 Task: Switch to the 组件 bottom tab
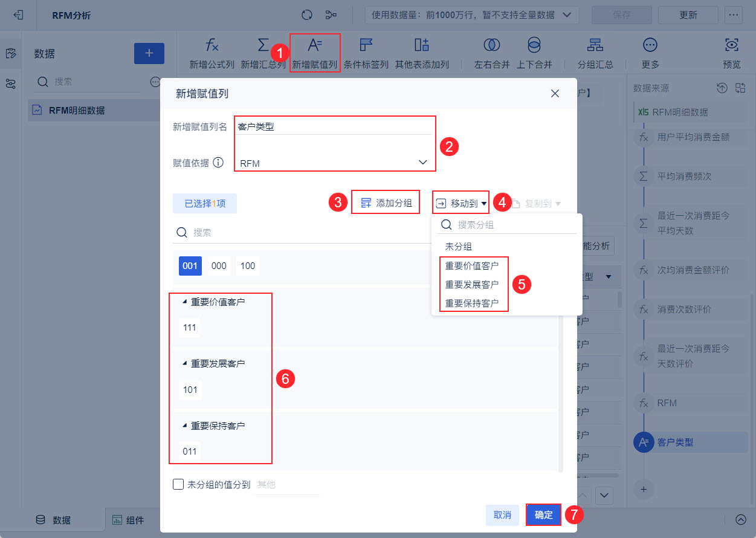(128, 520)
